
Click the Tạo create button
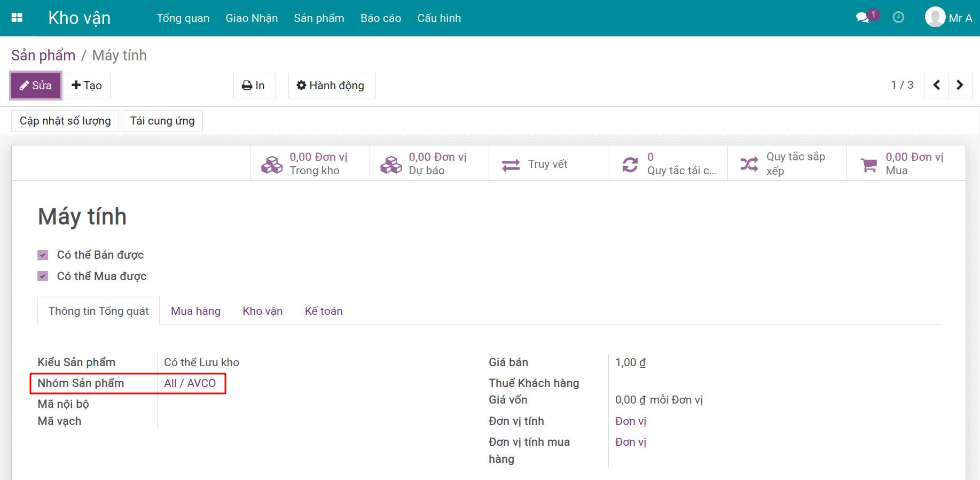tap(87, 86)
